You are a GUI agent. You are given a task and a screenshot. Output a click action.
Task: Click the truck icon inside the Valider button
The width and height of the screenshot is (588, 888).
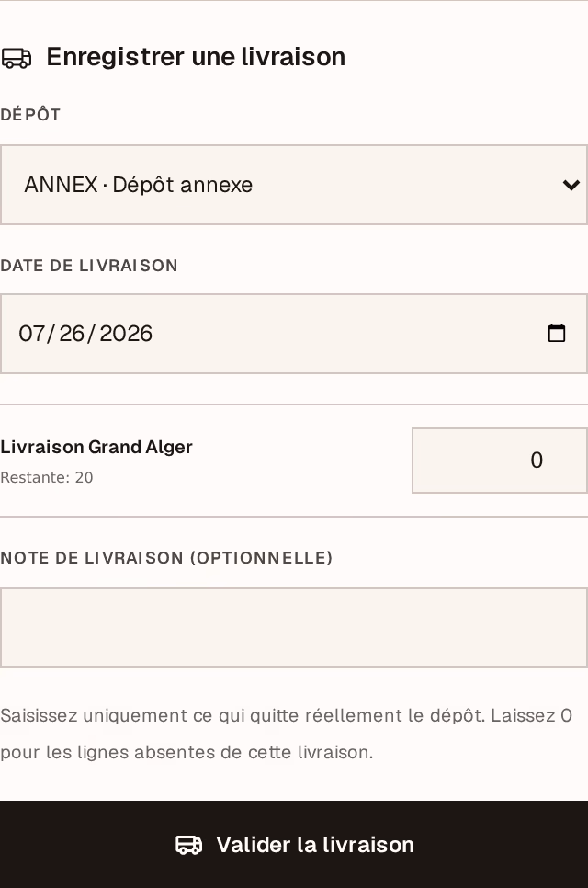pos(189,845)
